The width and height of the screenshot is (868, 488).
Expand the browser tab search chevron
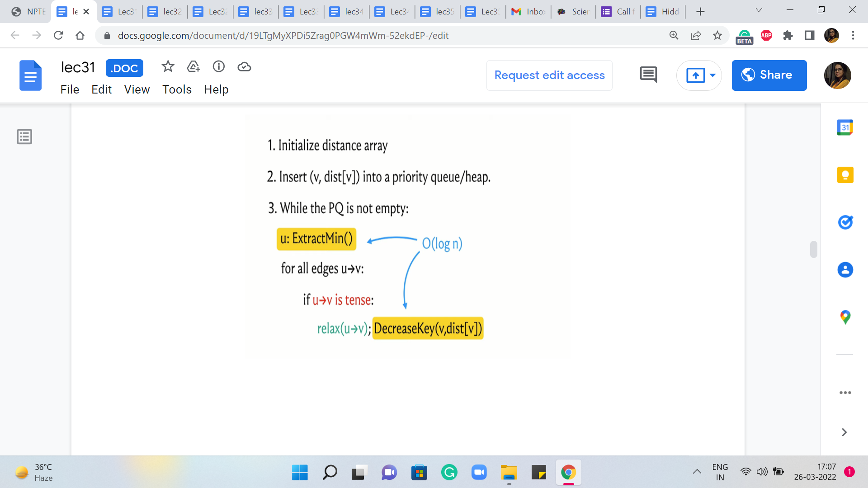click(x=759, y=10)
